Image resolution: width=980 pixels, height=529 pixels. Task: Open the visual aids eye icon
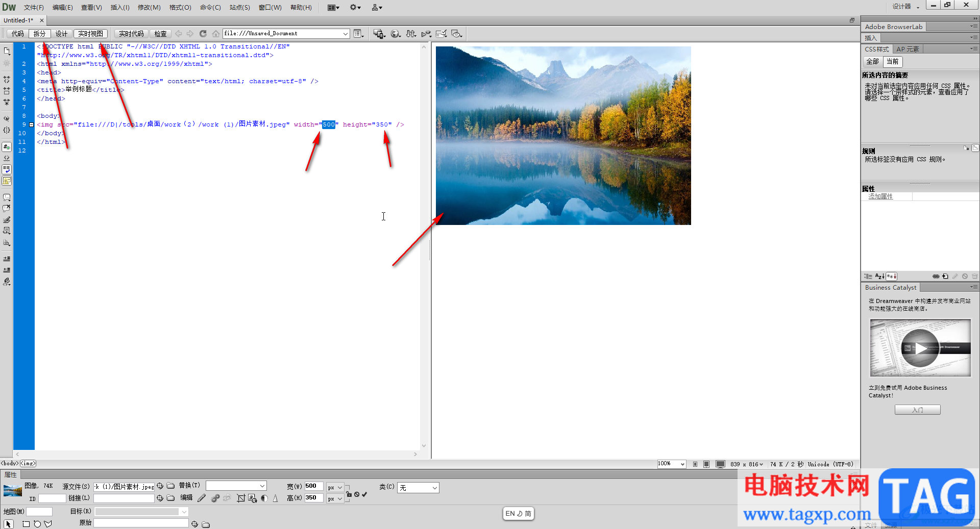pos(457,34)
